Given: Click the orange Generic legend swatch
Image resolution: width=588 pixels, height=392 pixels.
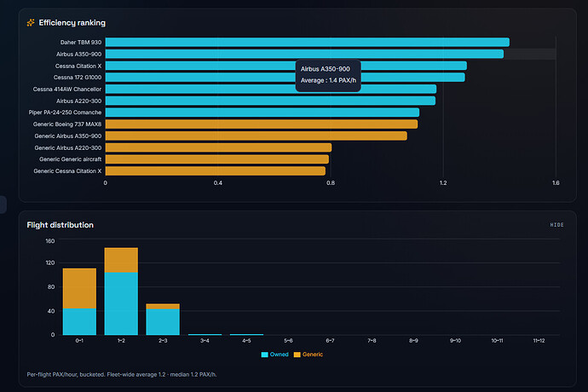Looking at the screenshot, I should pyautogui.click(x=297, y=355).
